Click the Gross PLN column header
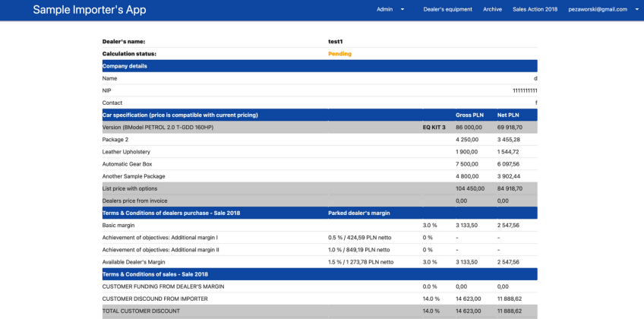The image size is (644, 319). coord(469,115)
